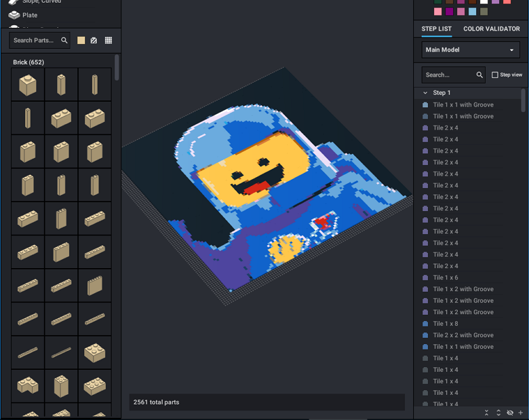The height and width of the screenshot is (420, 529).
Task: Select the Tile 1 x 8 entry
Action: [x=446, y=324]
